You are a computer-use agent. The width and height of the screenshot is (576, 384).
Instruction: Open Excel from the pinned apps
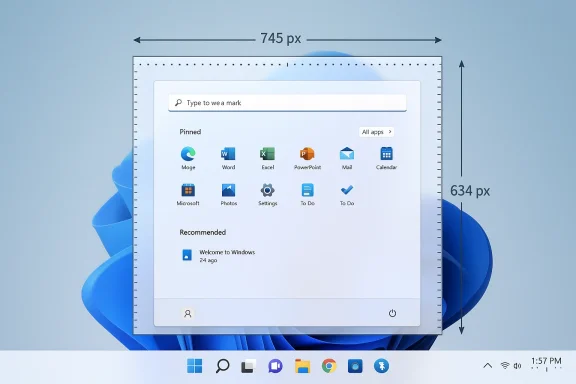267,154
